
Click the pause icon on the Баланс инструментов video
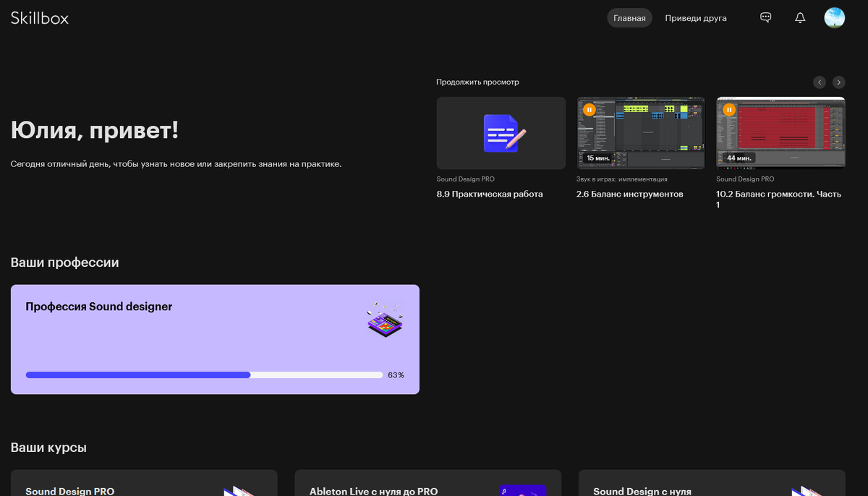[590, 110]
